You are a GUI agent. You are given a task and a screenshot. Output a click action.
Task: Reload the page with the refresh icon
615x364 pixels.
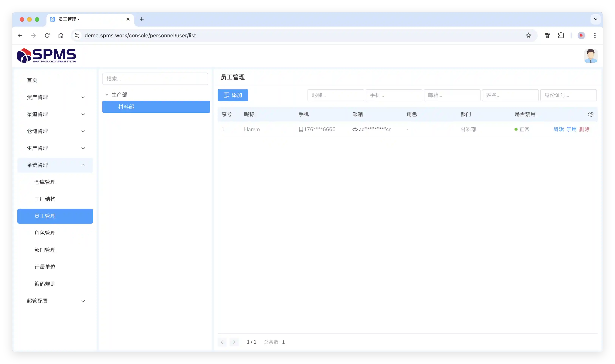coord(47,36)
